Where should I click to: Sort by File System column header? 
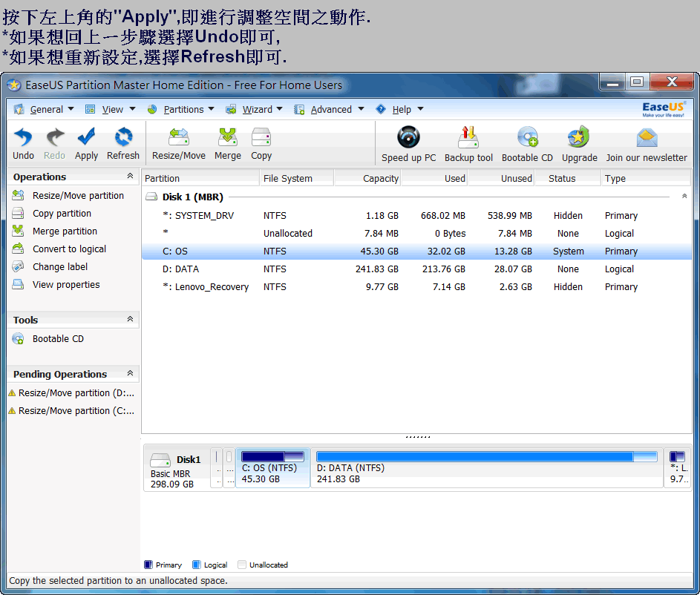(x=296, y=178)
